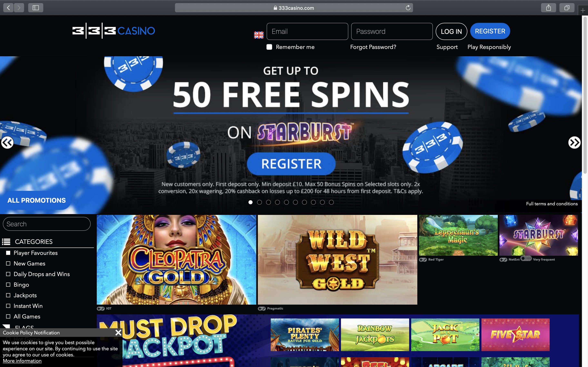The width and height of the screenshot is (588, 367).
Task: Tick the Remember me checkbox
Action: (x=269, y=47)
